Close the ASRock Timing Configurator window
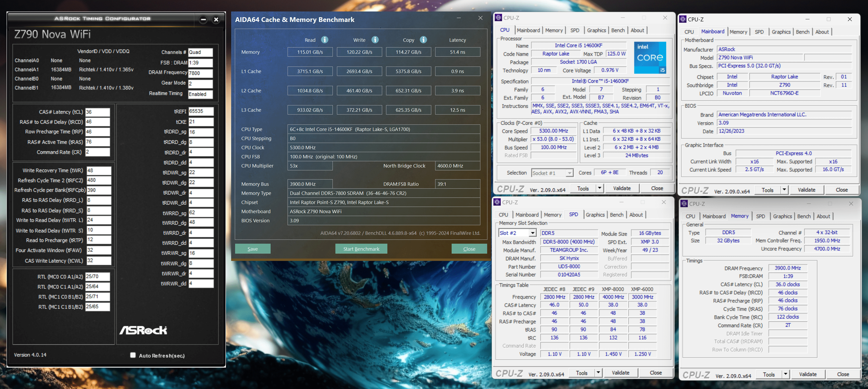Viewport: 868px width, 389px height. (x=216, y=20)
